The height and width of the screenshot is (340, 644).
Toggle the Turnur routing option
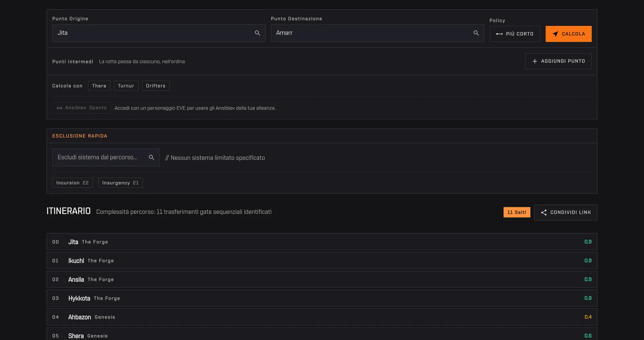(x=126, y=86)
